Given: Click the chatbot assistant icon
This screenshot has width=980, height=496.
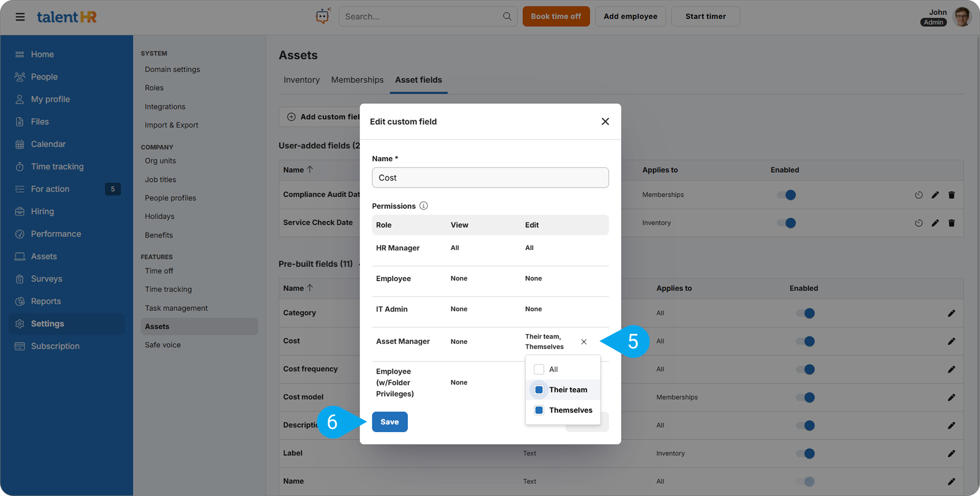Looking at the screenshot, I should point(323,16).
